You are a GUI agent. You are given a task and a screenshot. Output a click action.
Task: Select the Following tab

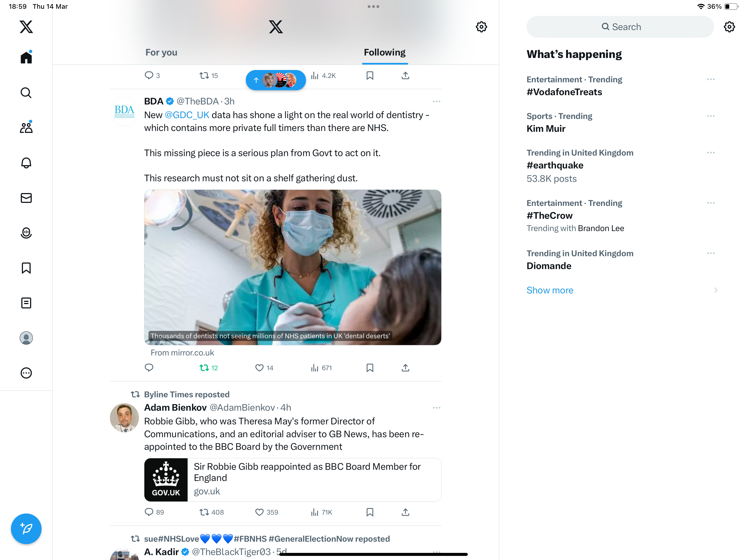385,52
